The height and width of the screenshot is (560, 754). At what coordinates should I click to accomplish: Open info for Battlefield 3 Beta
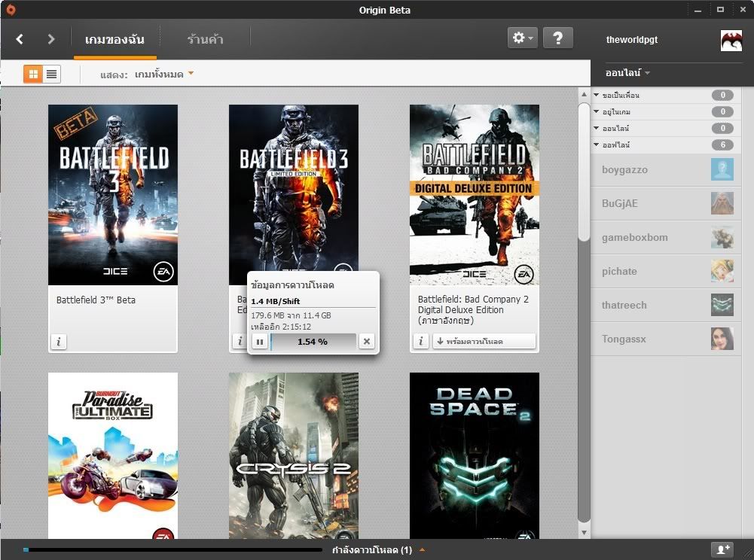[x=59, y=342]
